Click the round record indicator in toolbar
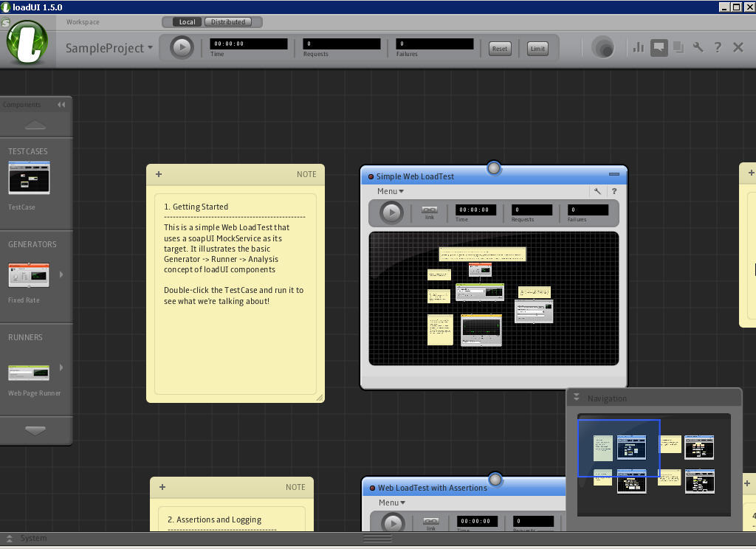 602,47
